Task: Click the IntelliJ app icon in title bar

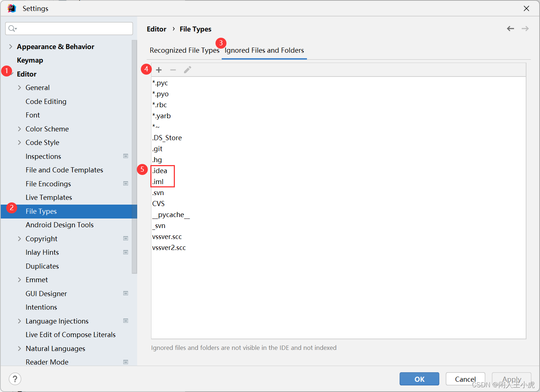Action: (x=12, y=8)
